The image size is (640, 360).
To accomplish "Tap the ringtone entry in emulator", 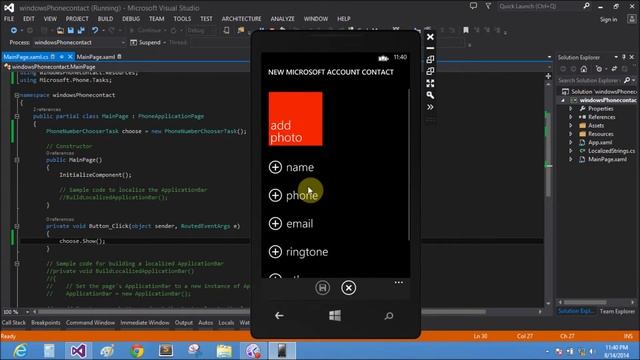I will tap(307, 252).
